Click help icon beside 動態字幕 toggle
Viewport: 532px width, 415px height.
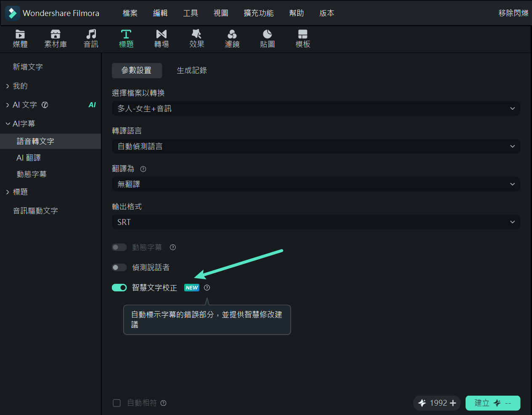172,247
